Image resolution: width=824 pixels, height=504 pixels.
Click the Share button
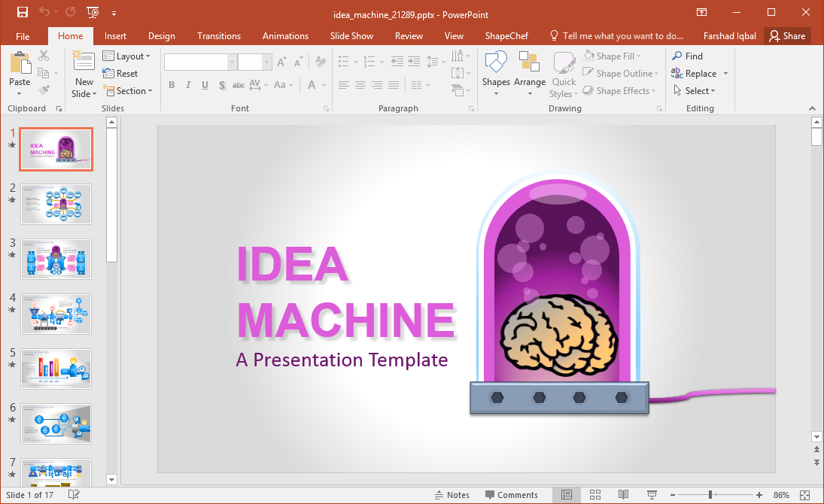pos(786,36)
